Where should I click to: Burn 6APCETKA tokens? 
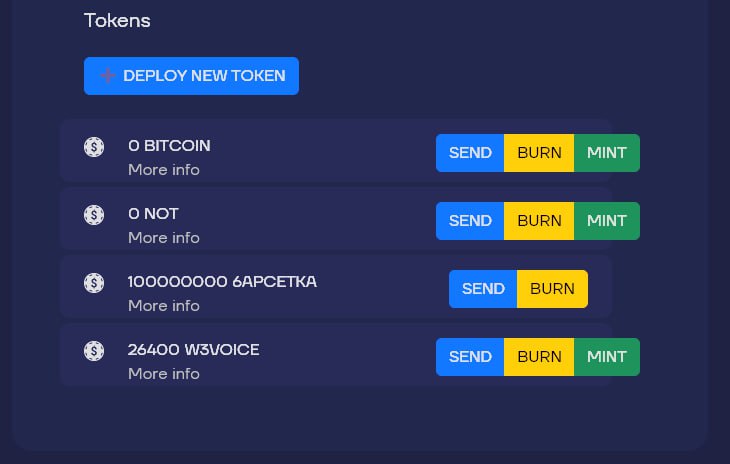(552, 289)
